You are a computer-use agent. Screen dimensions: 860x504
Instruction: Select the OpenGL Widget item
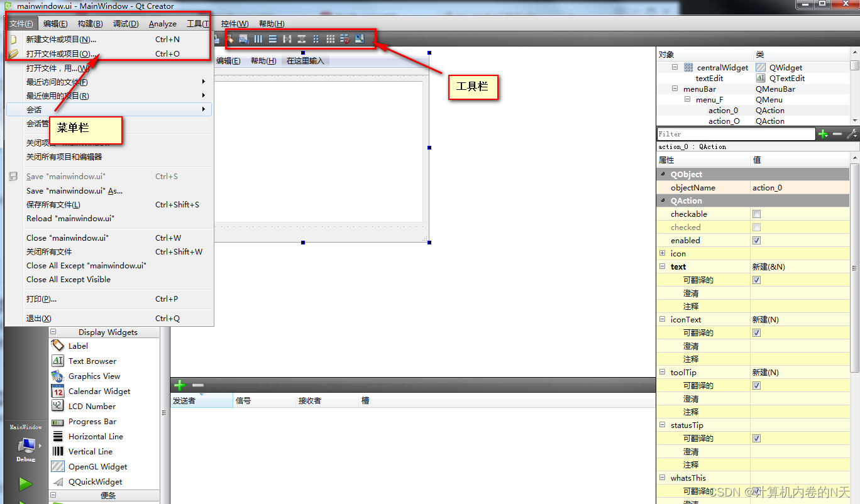pyautogui.click(x=97, y=466)
